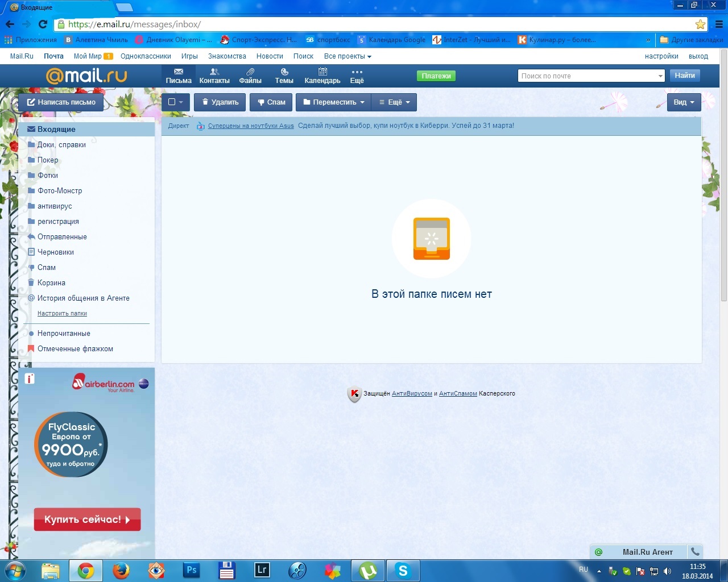
Task: Open the Настроить папки link
Action: coord(62,314)
